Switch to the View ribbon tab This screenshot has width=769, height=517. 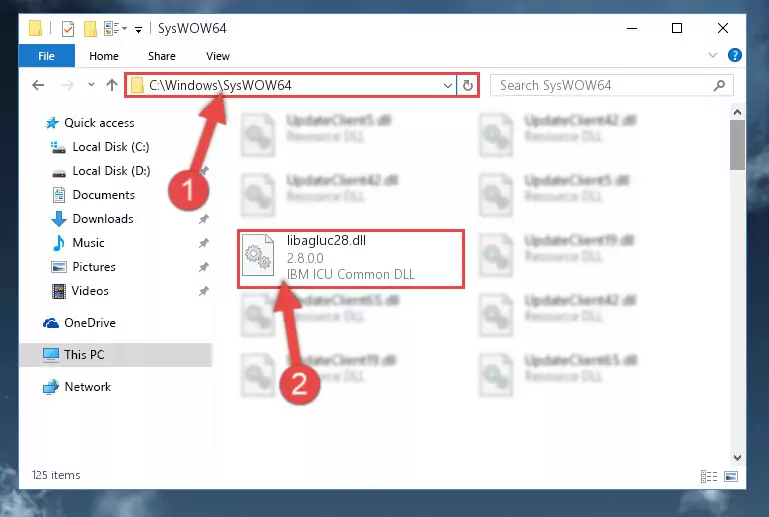218,56
